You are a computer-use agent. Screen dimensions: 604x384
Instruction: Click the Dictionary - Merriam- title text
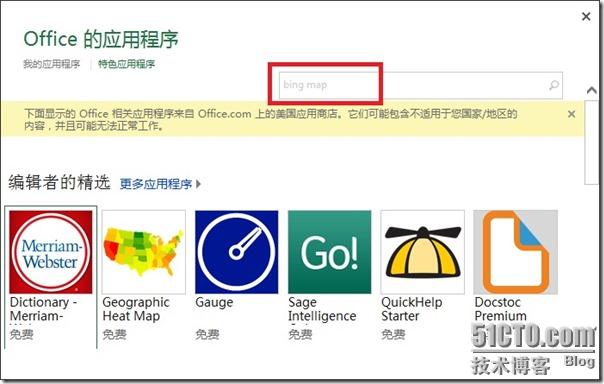click(x=44, y=309)
